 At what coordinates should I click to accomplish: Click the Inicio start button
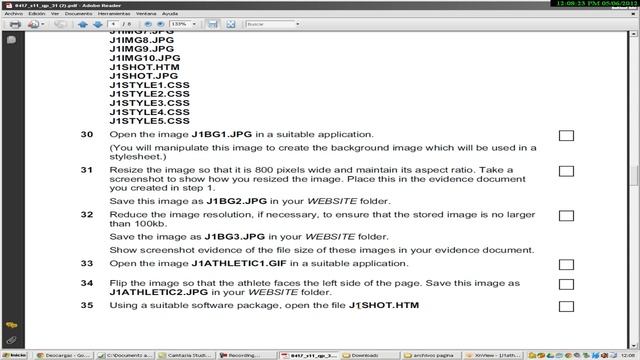[x=15, y=356]
